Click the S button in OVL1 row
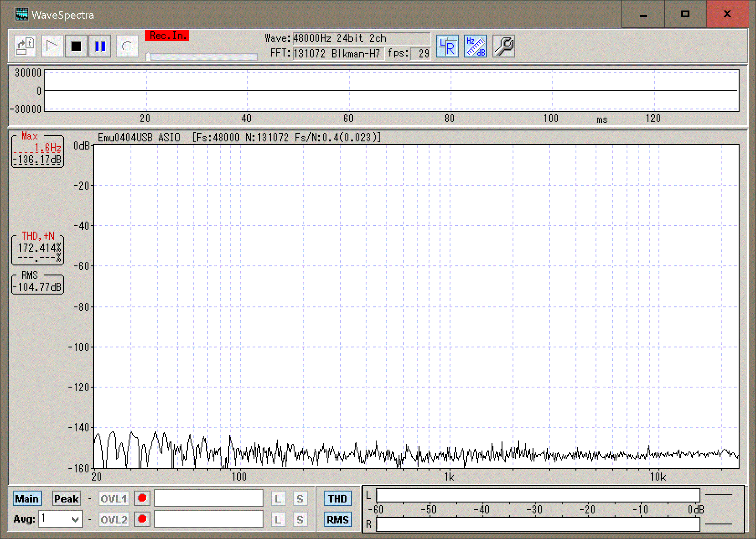The height and width of the screenshot is (539, 756). (x=300, y=499)
